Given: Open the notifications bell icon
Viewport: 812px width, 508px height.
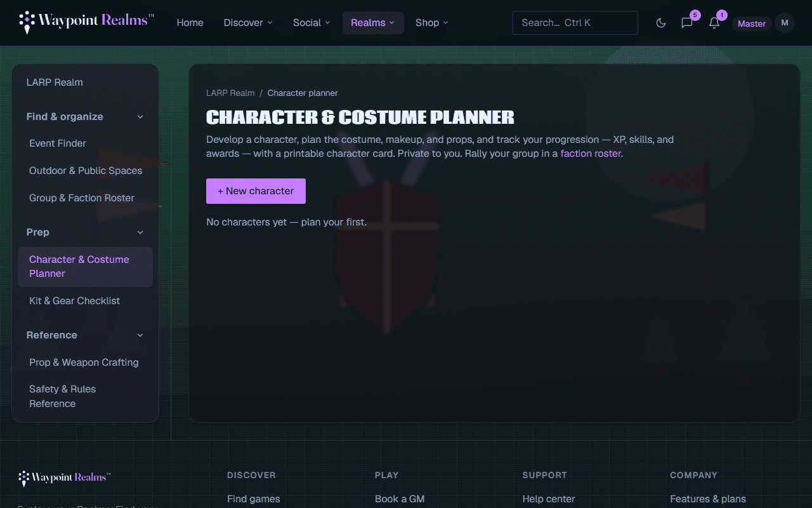Looking at the screenshot, I should (x=714, y=23).
